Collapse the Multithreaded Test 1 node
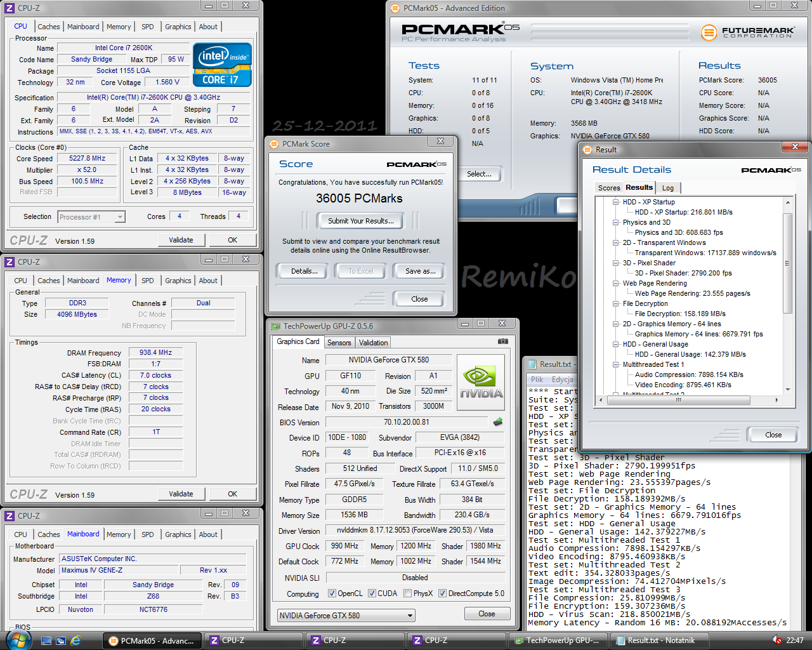 616,364
